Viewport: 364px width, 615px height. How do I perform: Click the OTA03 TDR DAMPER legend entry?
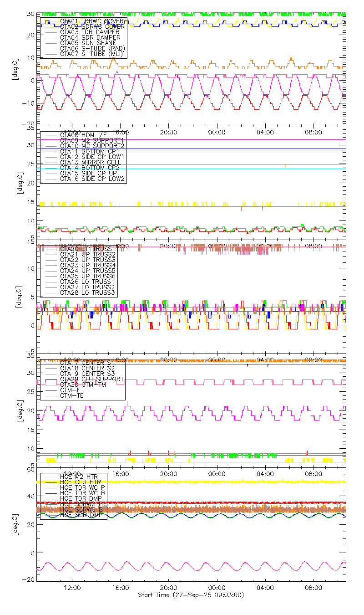point(90,32)
